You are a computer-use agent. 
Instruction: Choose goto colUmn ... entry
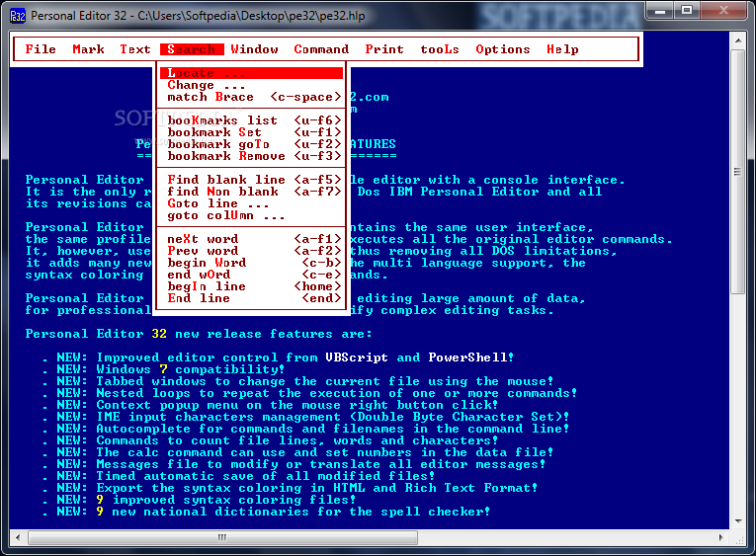click(251, 215)
